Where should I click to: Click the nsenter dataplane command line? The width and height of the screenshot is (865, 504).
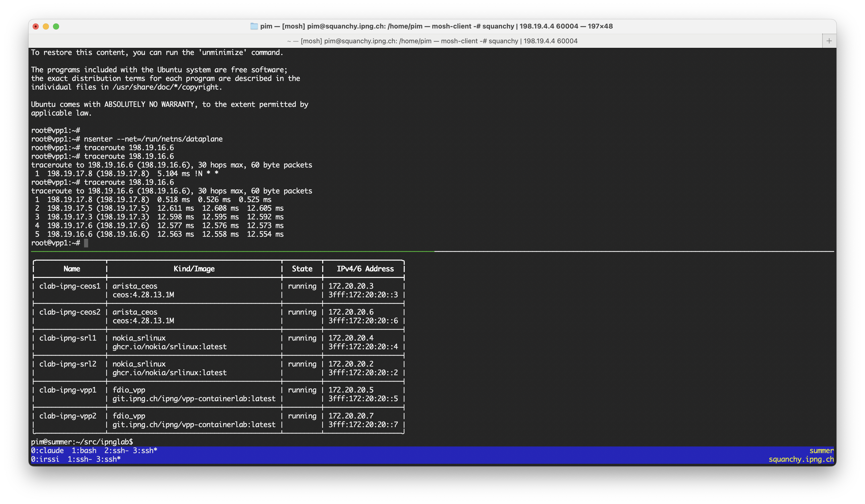tap(153, 139)
